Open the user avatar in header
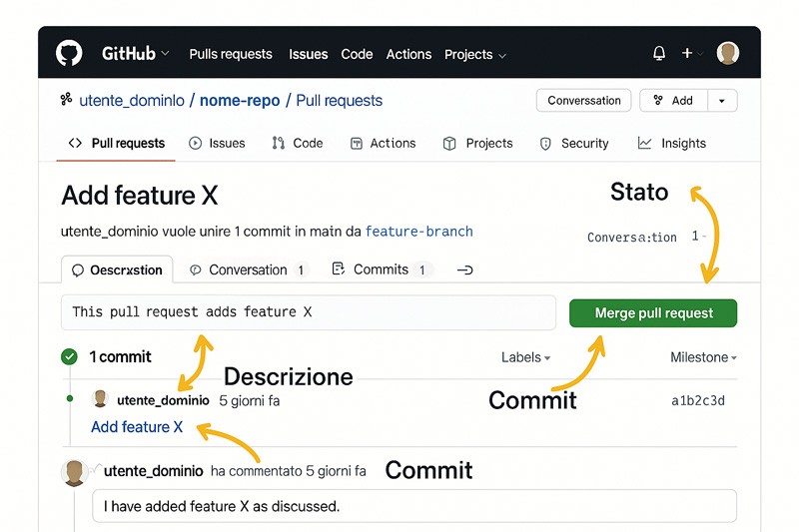Viewport: 799px width, 532px height. [728, 53]
